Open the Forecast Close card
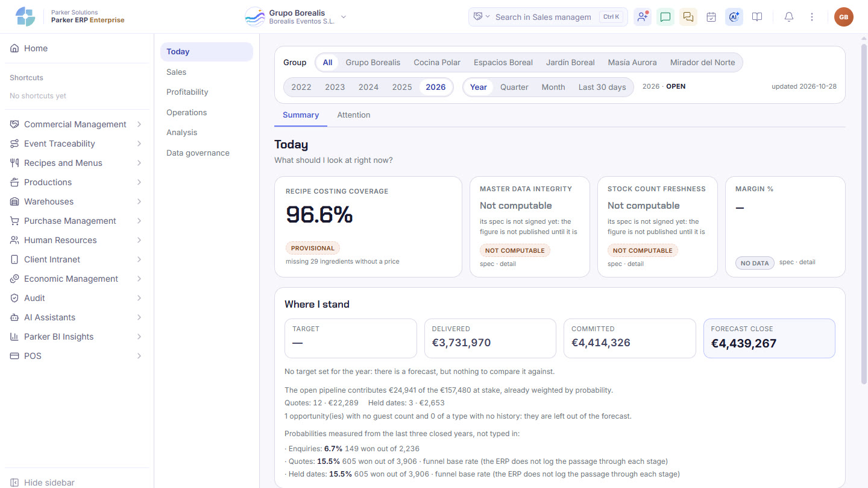Image resolution: width=868 pixels, height=488 pixels. pos(769,338)
